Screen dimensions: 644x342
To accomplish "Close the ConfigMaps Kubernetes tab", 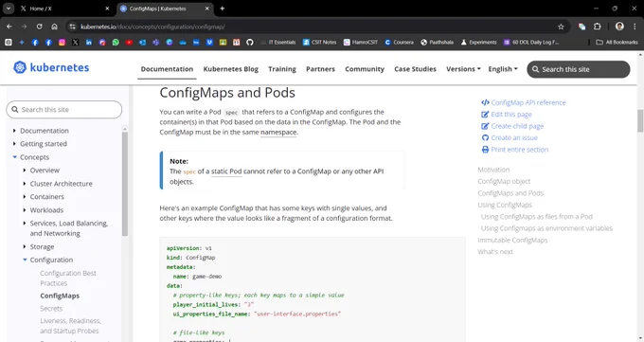I will (x=207, y=9).
